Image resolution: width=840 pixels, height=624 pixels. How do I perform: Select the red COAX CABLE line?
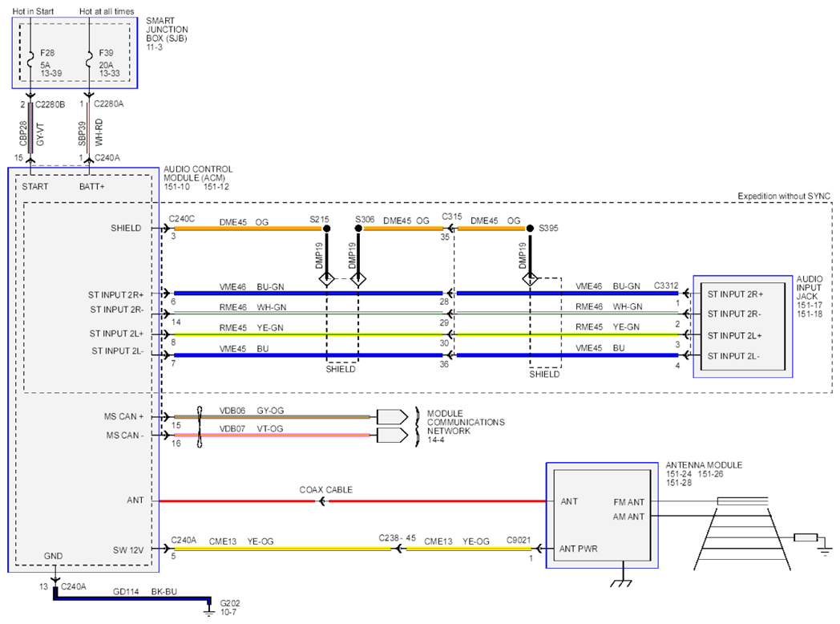coord(353,501)
